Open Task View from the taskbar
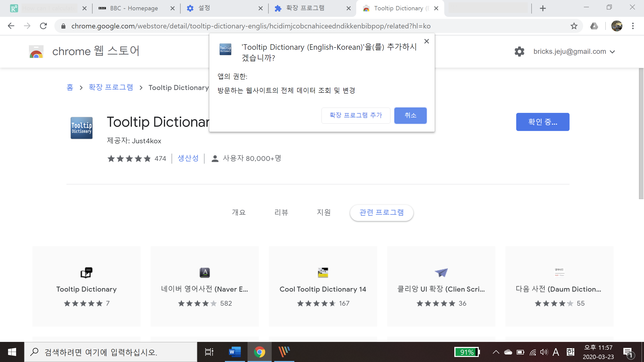Image resolution: width=644 pixels, height=362 pixels. pyautogui.click(x=209, y=352)
